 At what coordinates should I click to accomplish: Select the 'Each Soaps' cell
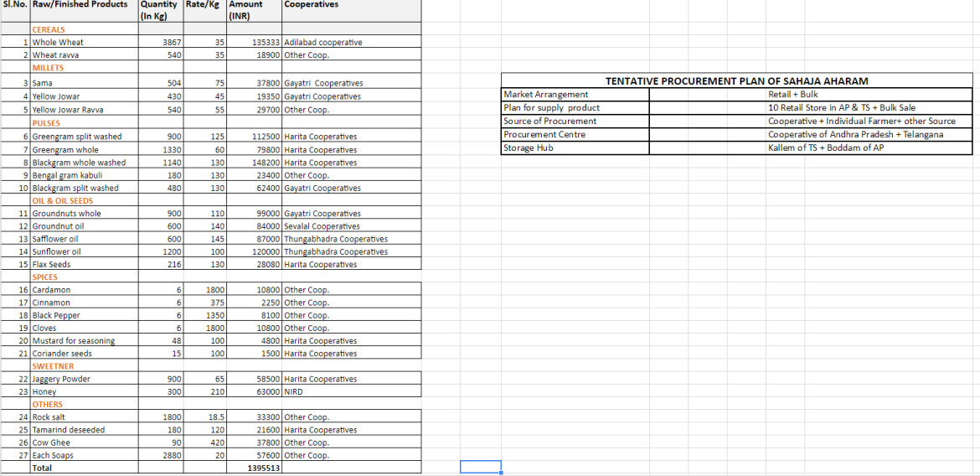tap(84, 455)
